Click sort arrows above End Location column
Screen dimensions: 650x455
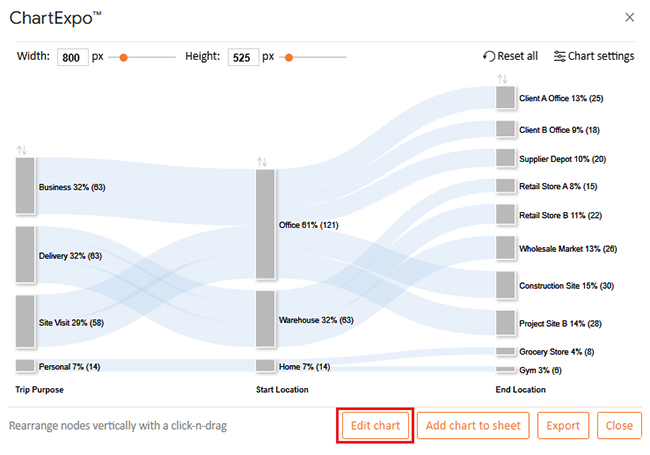[502, 79]
